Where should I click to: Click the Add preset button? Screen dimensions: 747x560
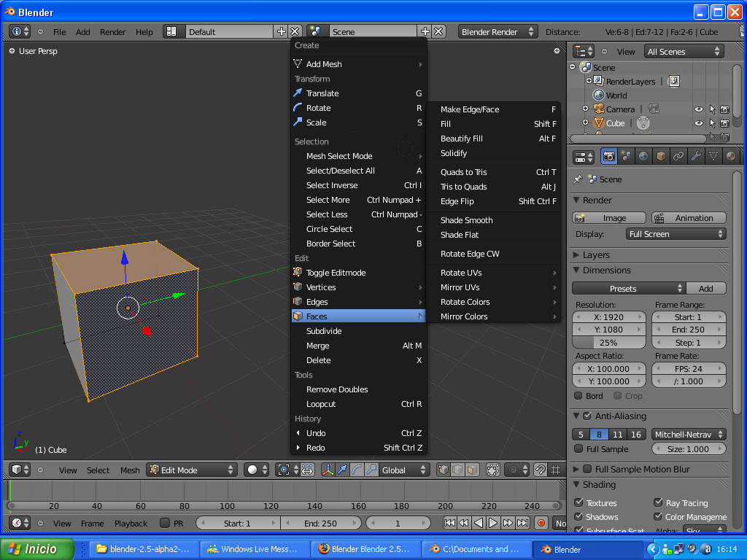coord(706,289)
